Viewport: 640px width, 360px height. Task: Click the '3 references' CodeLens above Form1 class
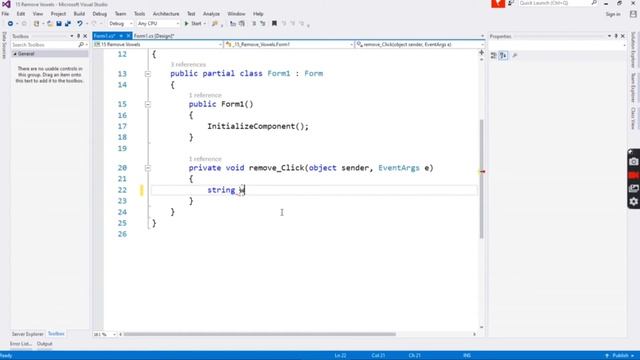(188, 64)
